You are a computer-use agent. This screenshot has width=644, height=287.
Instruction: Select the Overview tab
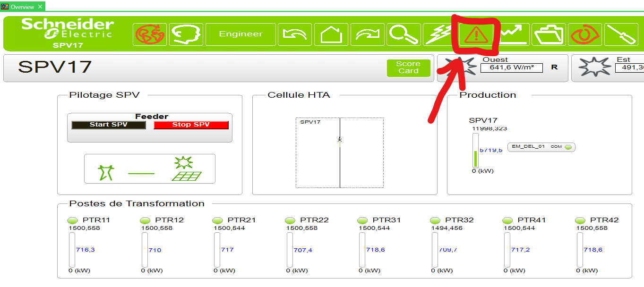pos(23,7)
